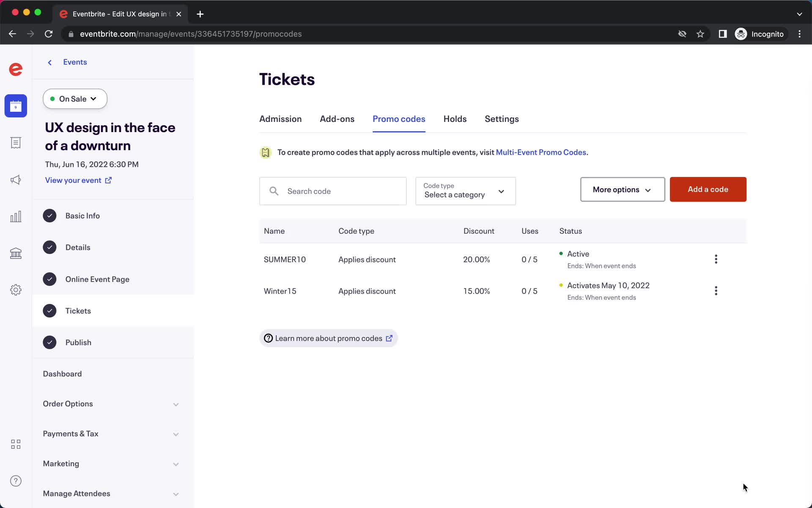Click the Eventbrite home icon
812x508 pixels.
tap(16, 70)
